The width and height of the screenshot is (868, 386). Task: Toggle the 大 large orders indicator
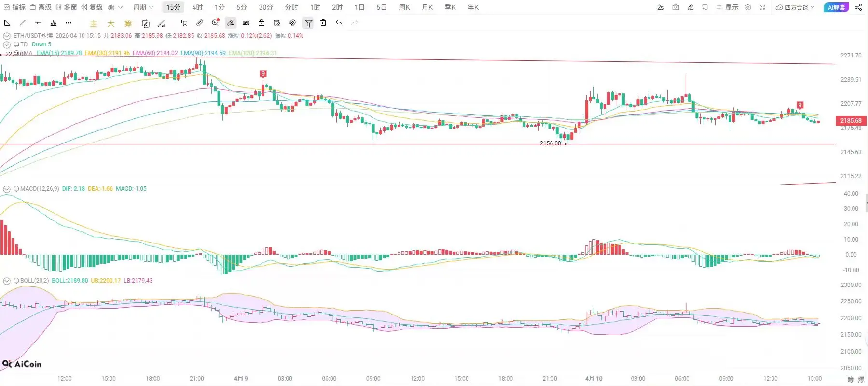pos(110,23)
